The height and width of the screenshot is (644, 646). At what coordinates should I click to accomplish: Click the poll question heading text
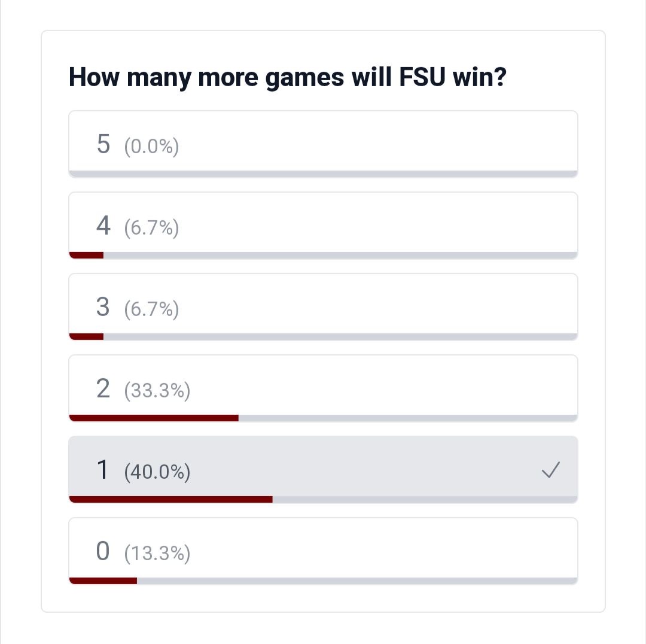287,78
